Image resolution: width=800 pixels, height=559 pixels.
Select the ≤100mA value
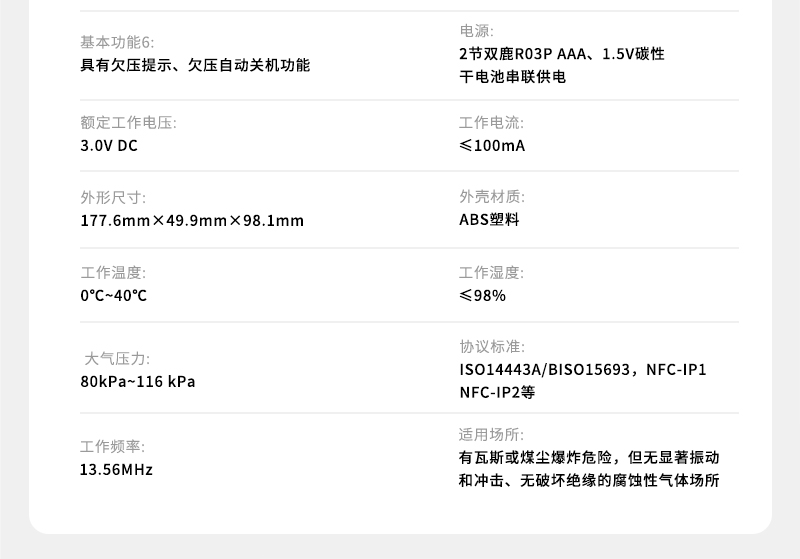coord(492,146)
